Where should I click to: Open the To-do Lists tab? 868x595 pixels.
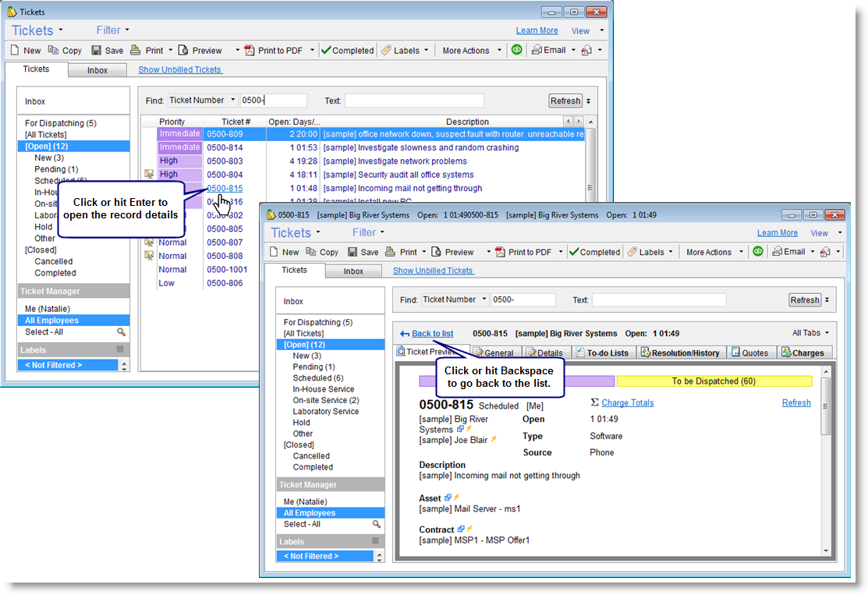[x=606, y=352]
